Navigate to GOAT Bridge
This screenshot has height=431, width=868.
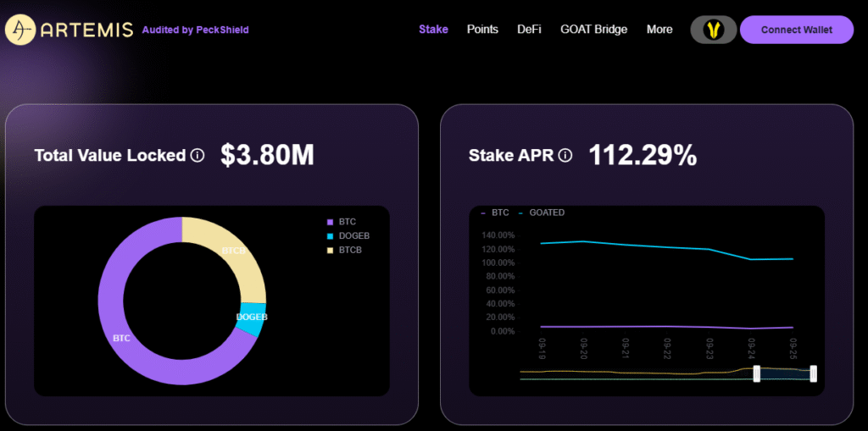coord(594,30)
